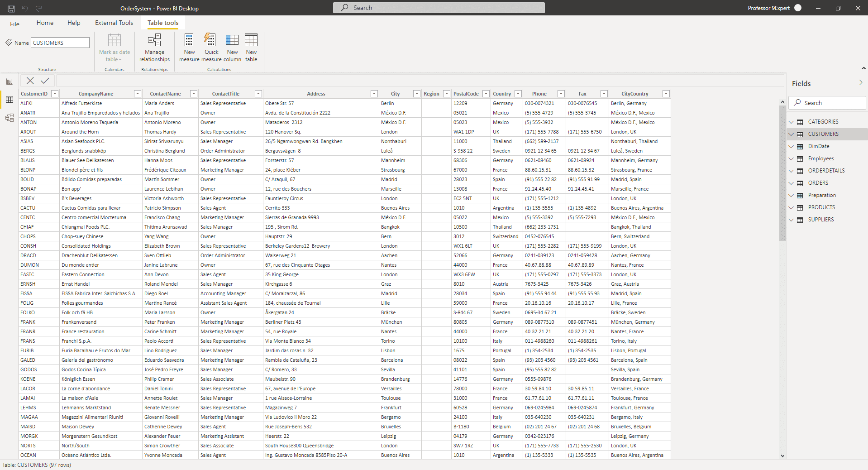Switch to Model view in left sidebar
868x470 pixels.
tap(9, 118)
